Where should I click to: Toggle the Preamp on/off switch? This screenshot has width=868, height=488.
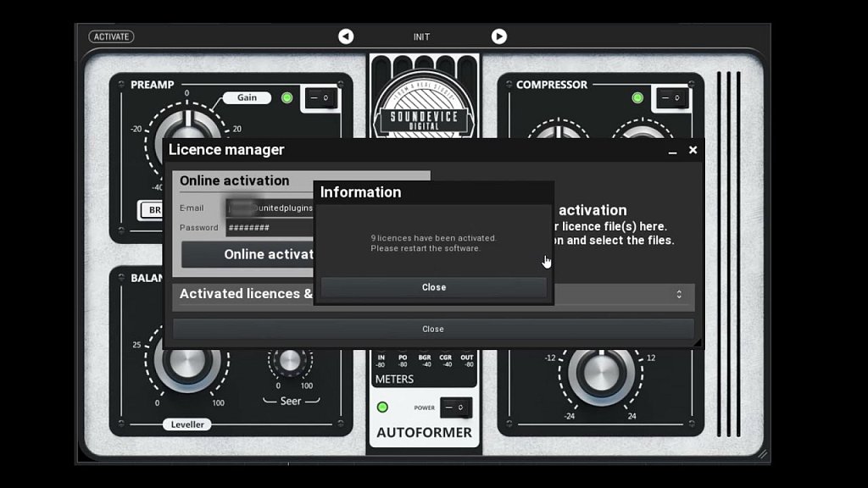click(x=321, y=98)
